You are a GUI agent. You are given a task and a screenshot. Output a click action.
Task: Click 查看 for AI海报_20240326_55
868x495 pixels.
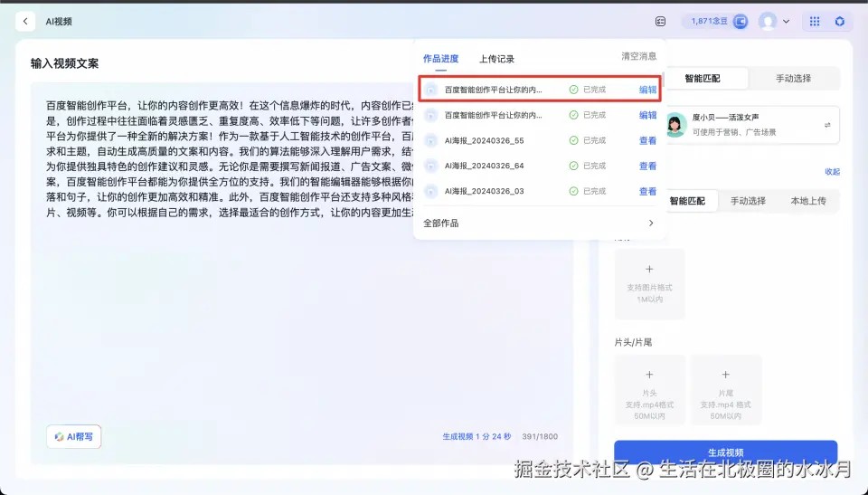click(647, 141)
